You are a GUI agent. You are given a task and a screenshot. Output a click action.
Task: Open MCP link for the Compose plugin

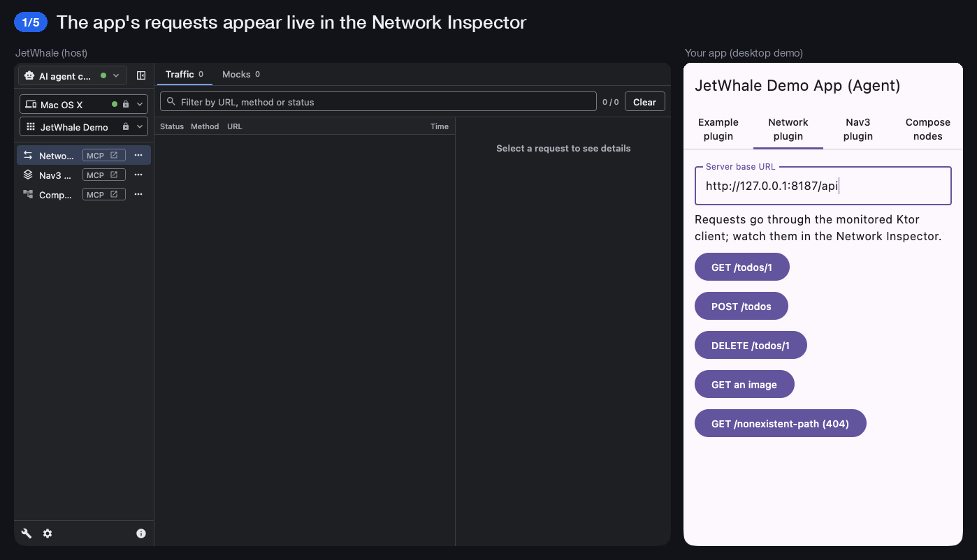point(104,194)
